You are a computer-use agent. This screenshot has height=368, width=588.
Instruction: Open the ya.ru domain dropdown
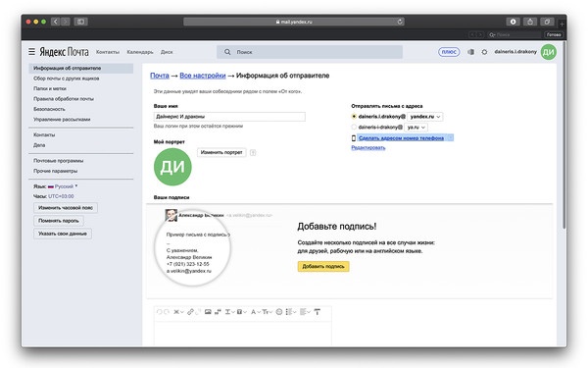416,128
